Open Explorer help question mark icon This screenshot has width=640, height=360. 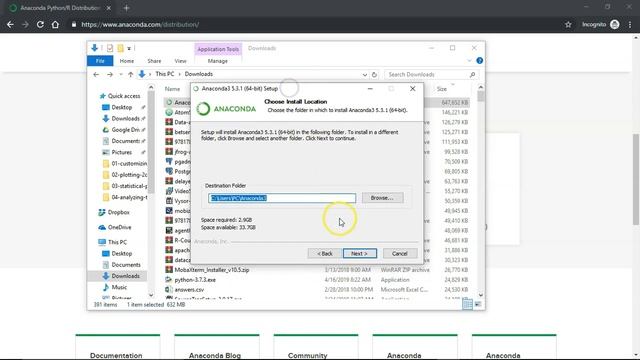(480, 60)
